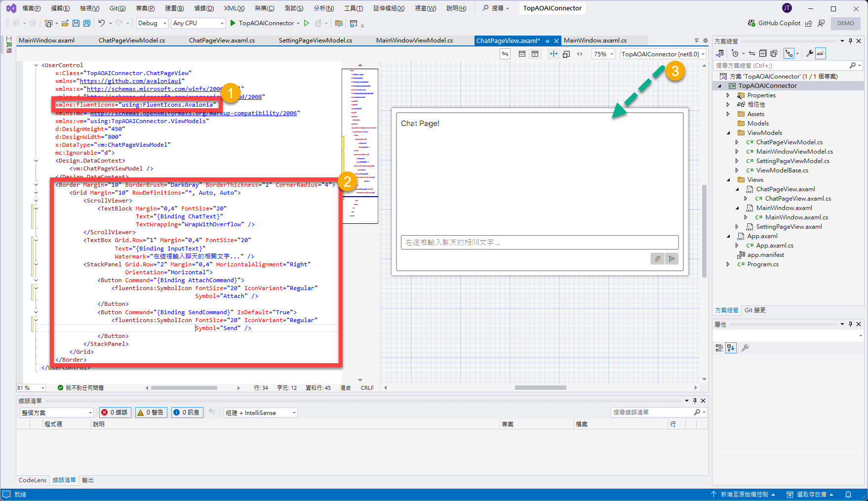Open the Any CPU platform dropdown

coord(198,23)
